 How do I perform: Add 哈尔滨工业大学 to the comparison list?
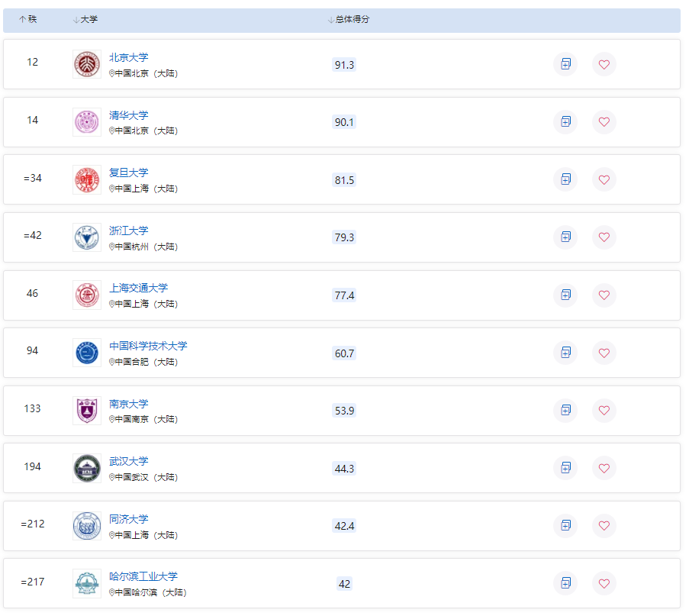click(565, 583)
